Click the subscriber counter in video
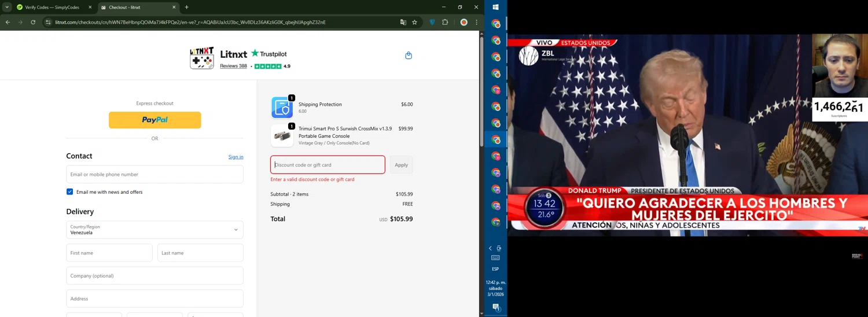 (x=839, y=109)
